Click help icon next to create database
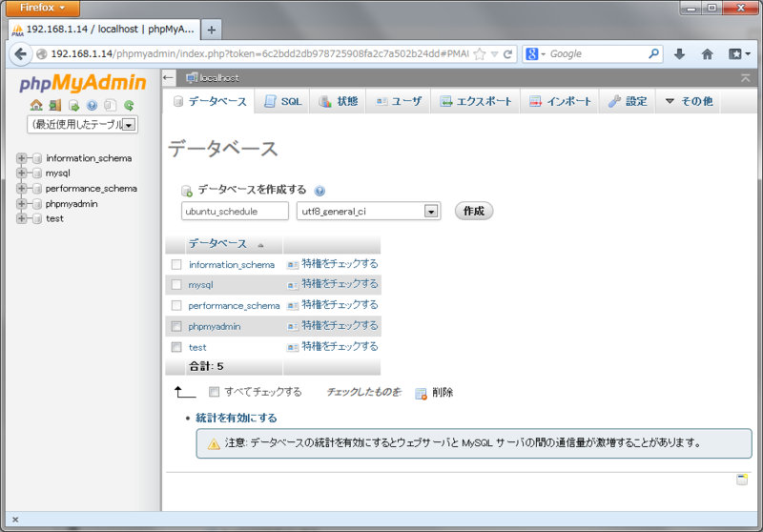The image size is (763, 532). click(x=320, y=191)
